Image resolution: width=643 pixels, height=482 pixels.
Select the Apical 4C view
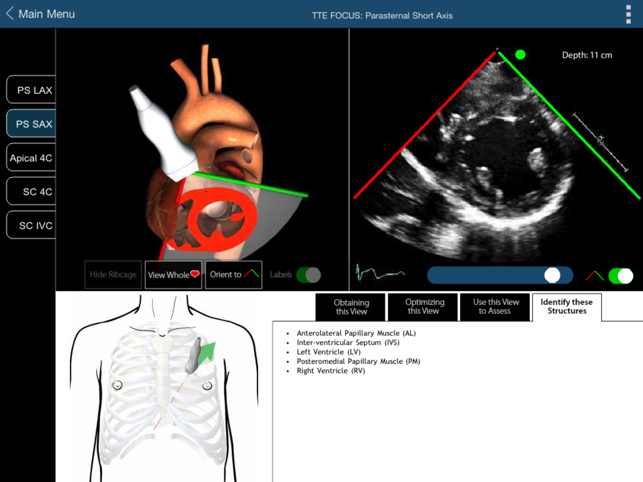point(31,158)
